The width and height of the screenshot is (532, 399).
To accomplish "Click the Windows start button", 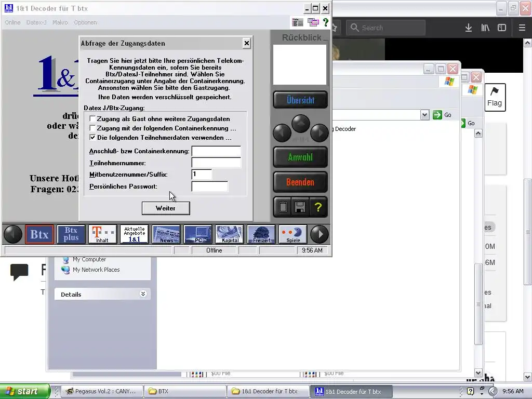I will coord(25,391).
